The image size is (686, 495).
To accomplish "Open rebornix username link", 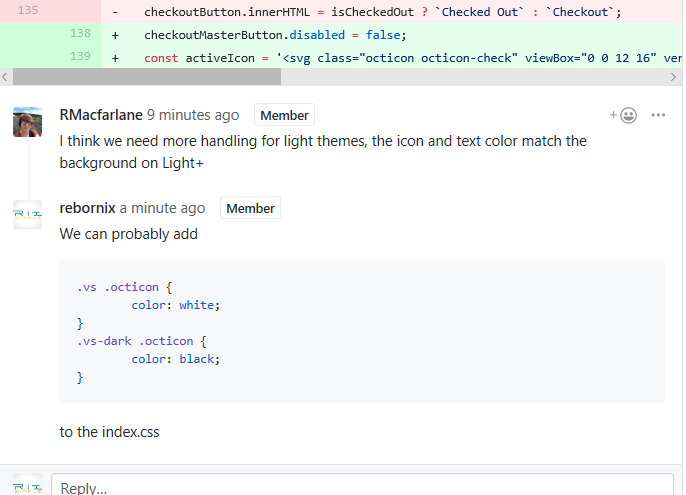I will [x=88, y=208].
